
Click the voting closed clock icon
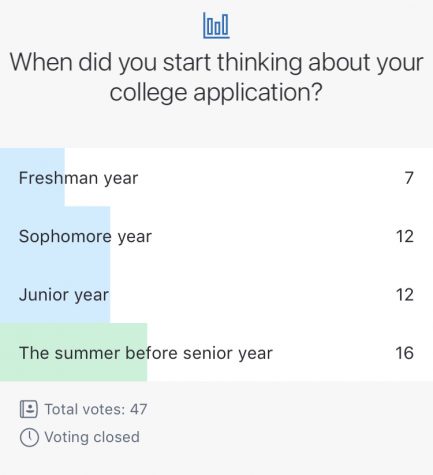click(x=29, y=437)
